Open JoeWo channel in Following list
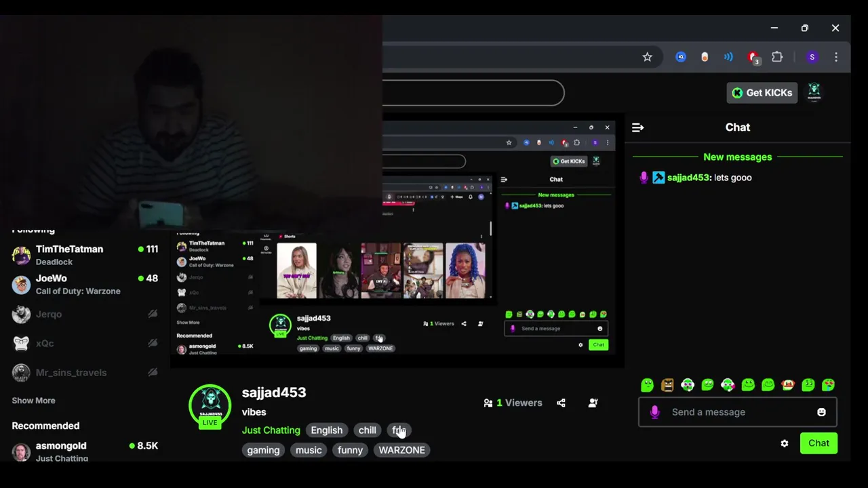Screen dimensions: 868x488 point(85,284)
